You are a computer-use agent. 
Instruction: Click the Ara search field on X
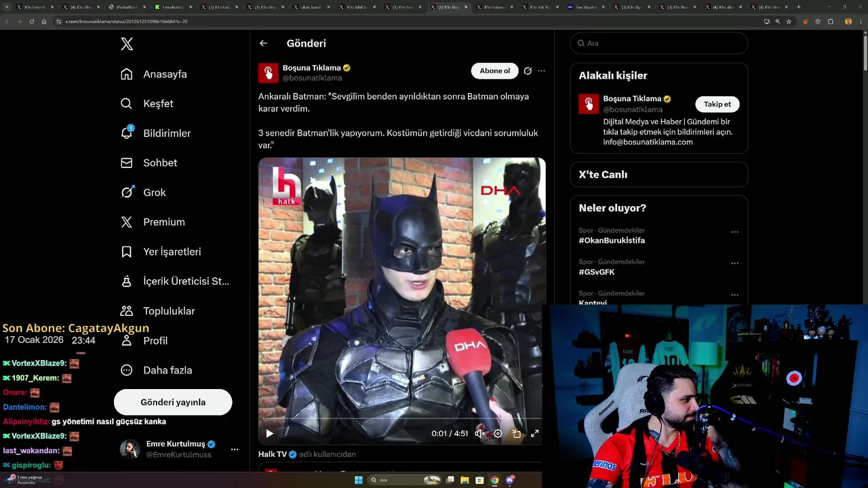[x=659, y=43]
